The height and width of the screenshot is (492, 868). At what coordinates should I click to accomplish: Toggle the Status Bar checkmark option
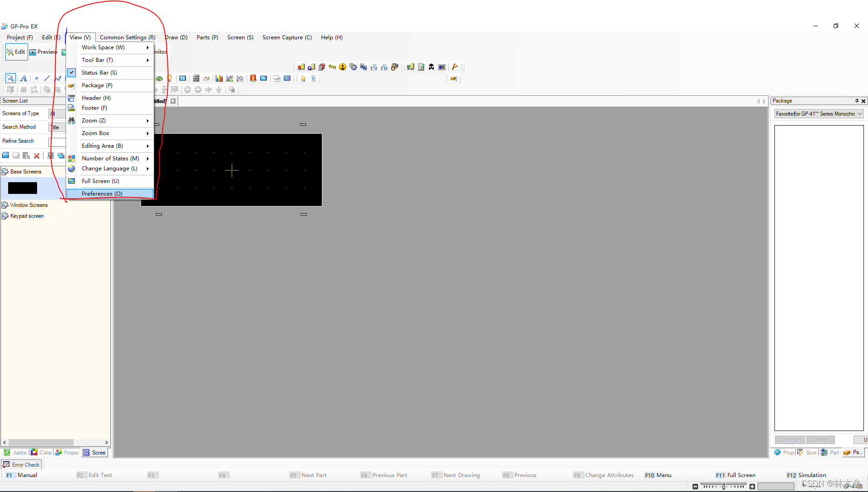click(x=99, y=72)
